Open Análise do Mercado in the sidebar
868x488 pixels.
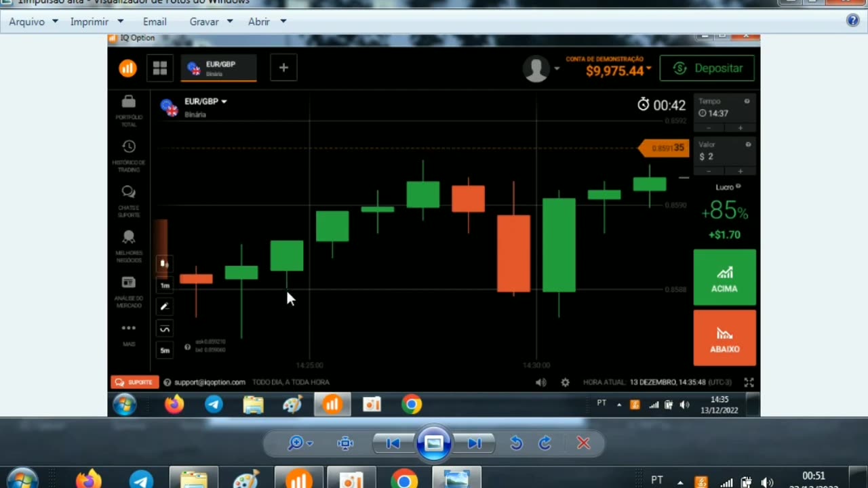(x=129, y=291)
